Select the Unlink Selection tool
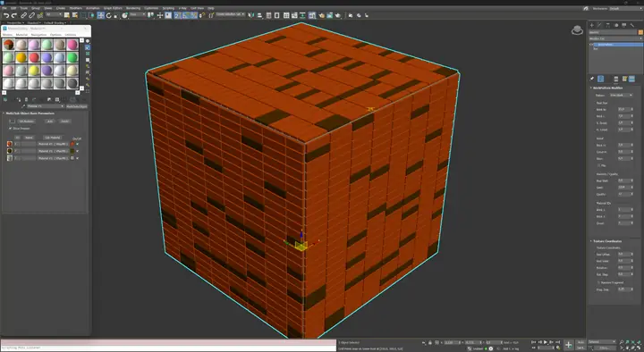Screen dimensions: 644x352 [31, 15]
